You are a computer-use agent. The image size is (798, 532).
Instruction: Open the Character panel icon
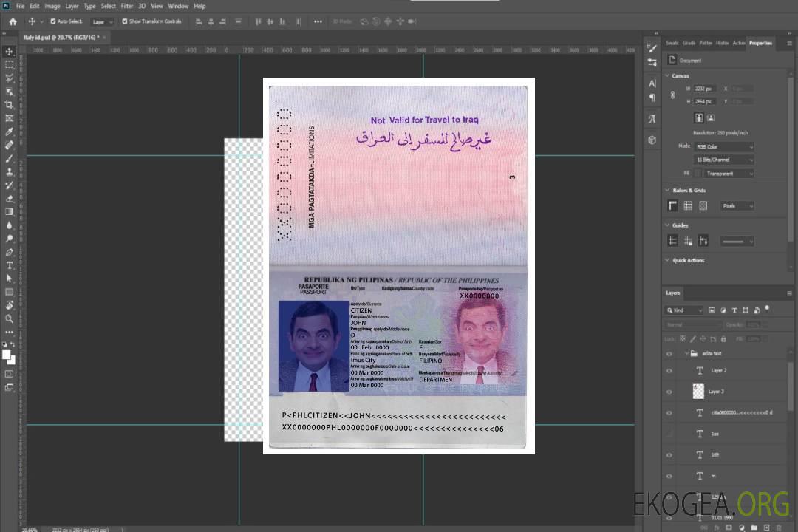click(x=652, y=83)
